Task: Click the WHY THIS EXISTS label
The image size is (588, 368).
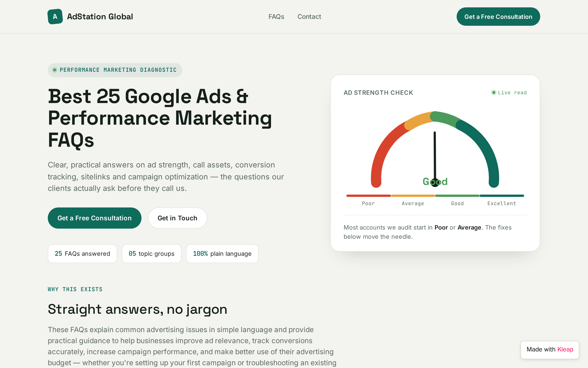Action: pos(75,289)
